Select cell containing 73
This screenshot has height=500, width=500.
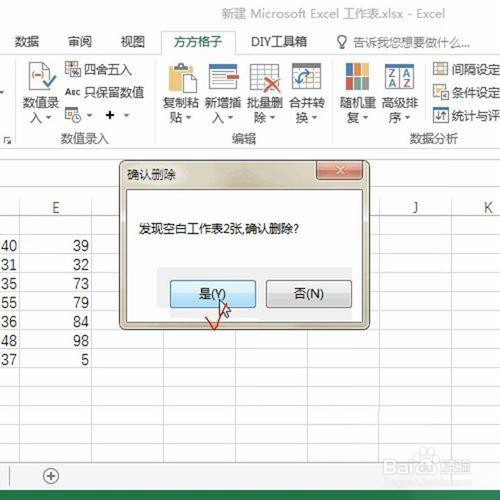tap(56, 284)
